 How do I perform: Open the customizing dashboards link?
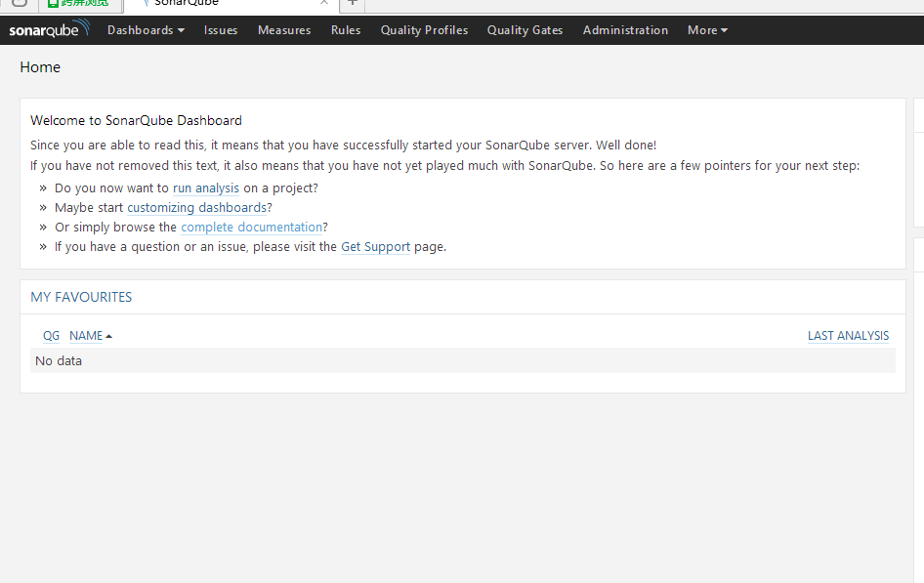tap(197, 207)
